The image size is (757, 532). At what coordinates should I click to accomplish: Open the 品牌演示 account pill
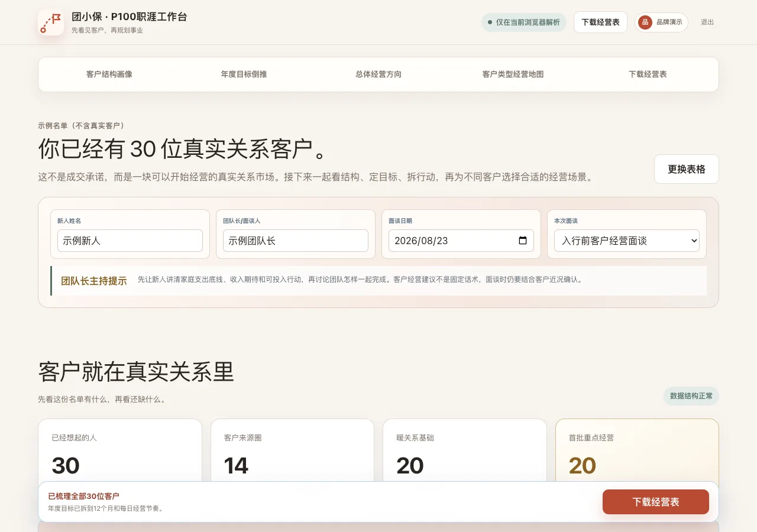[661, 22]
